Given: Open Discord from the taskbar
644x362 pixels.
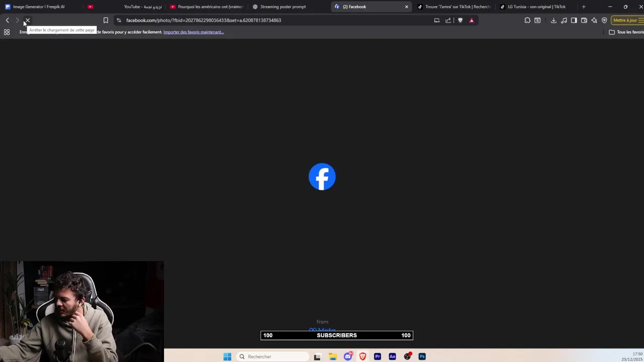Looking at the screenshot, I should click(348, 356).
